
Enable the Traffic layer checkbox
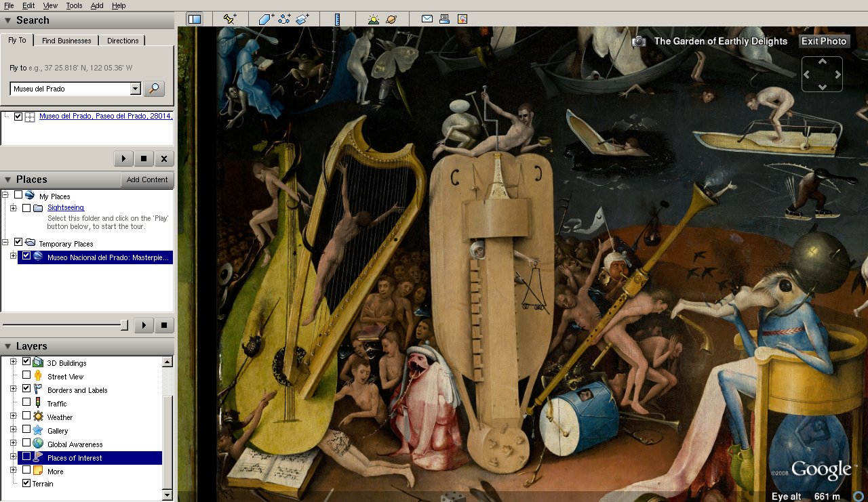pyautogui.click(x=26, y=402)
